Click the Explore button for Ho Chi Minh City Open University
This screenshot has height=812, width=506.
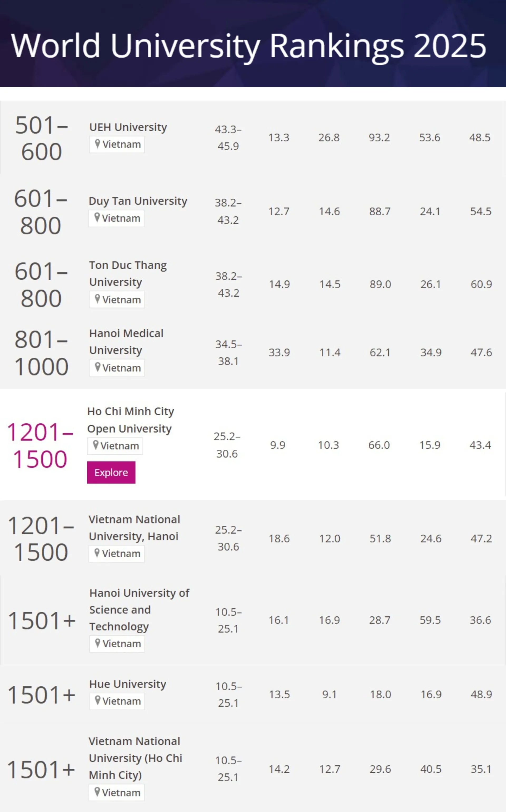pos(111,472)
